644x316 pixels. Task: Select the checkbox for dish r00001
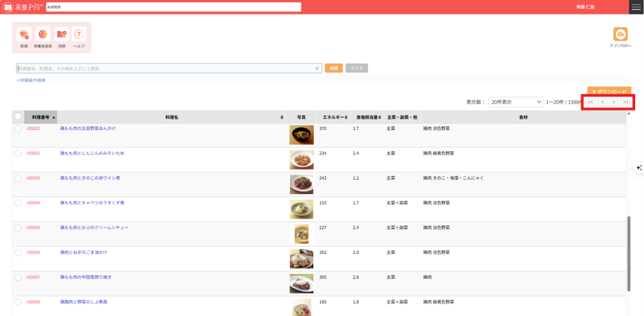pyautogui.click(x=18, y=129)
